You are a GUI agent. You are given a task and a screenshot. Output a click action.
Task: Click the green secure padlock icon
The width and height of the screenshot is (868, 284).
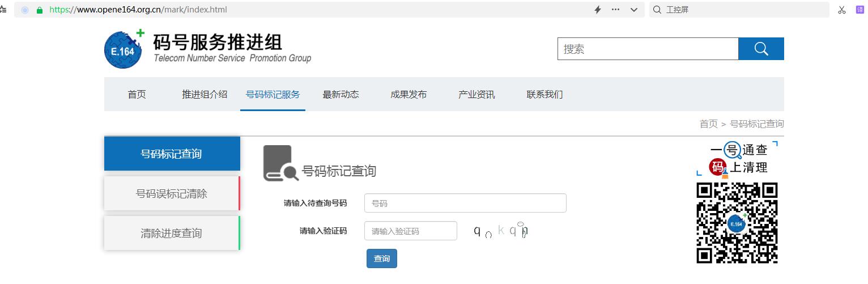pyautogui.click(x=40, y=10)
